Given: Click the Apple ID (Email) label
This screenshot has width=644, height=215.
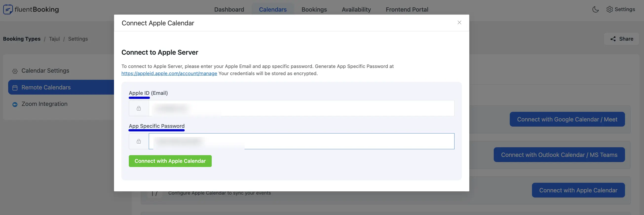Looking at the screenshot, I should [148, 93].
